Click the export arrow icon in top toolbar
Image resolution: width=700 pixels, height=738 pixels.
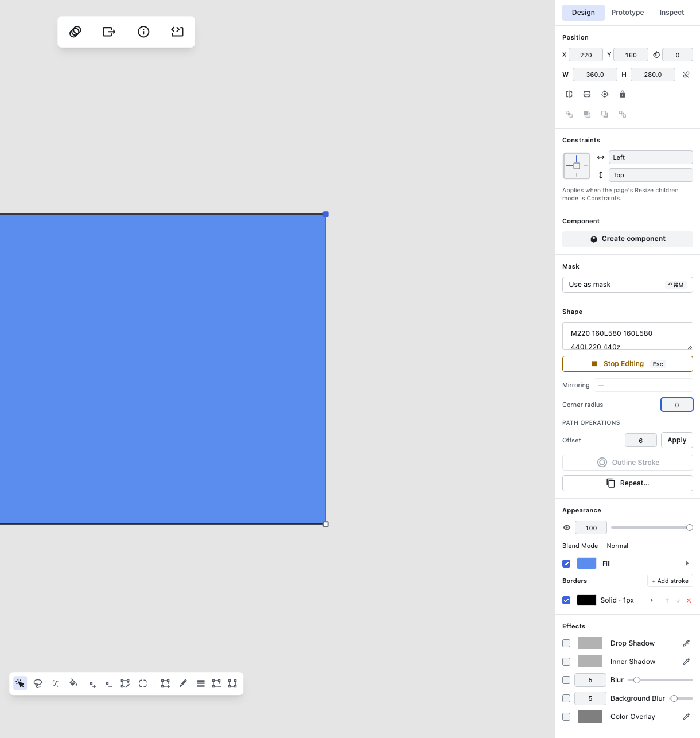[x=109, y=32]
